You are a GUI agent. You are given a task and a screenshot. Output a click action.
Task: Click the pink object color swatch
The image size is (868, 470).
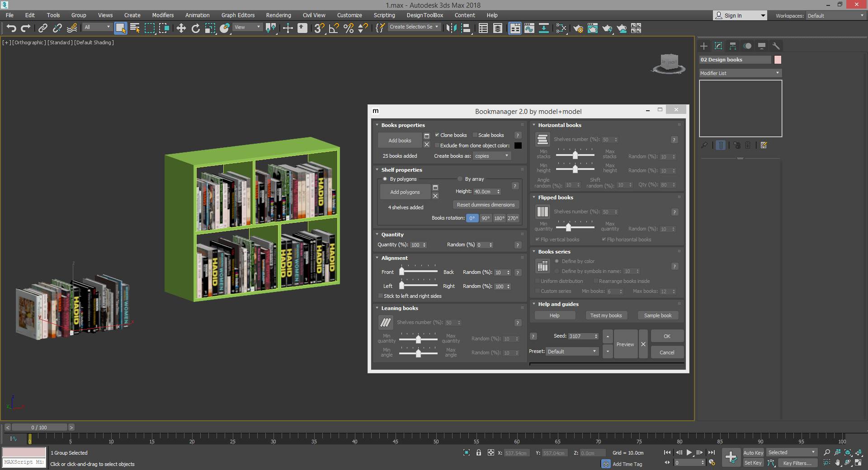click(778, 60)
